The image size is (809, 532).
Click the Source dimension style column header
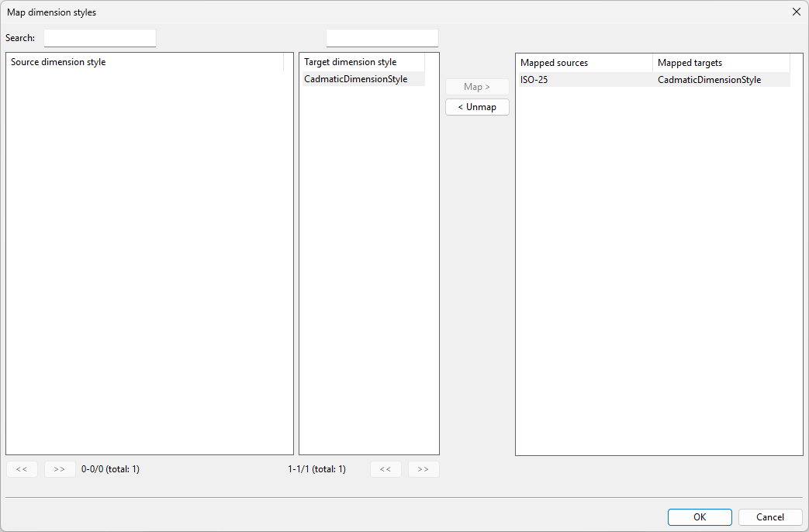tap(146, 62)
